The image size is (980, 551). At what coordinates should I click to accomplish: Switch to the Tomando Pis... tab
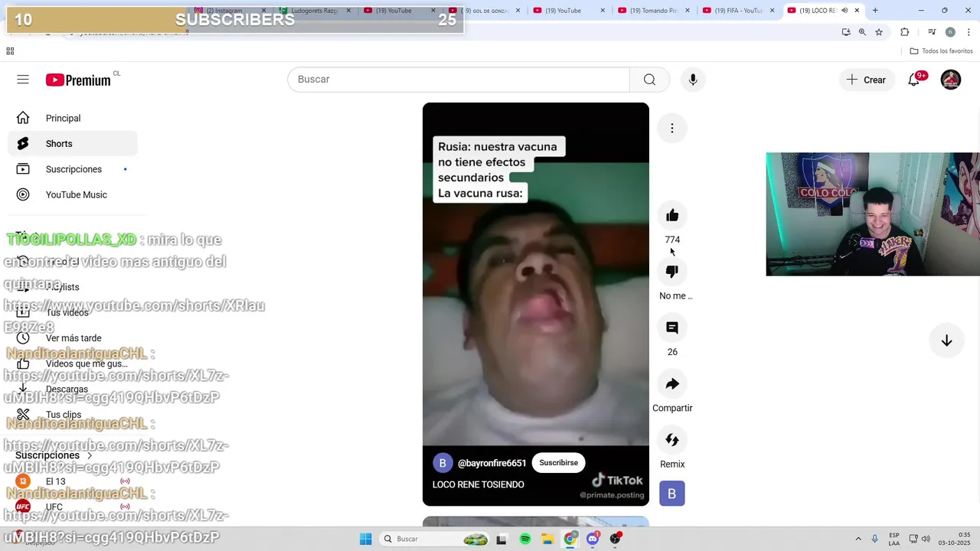(653, 11)
